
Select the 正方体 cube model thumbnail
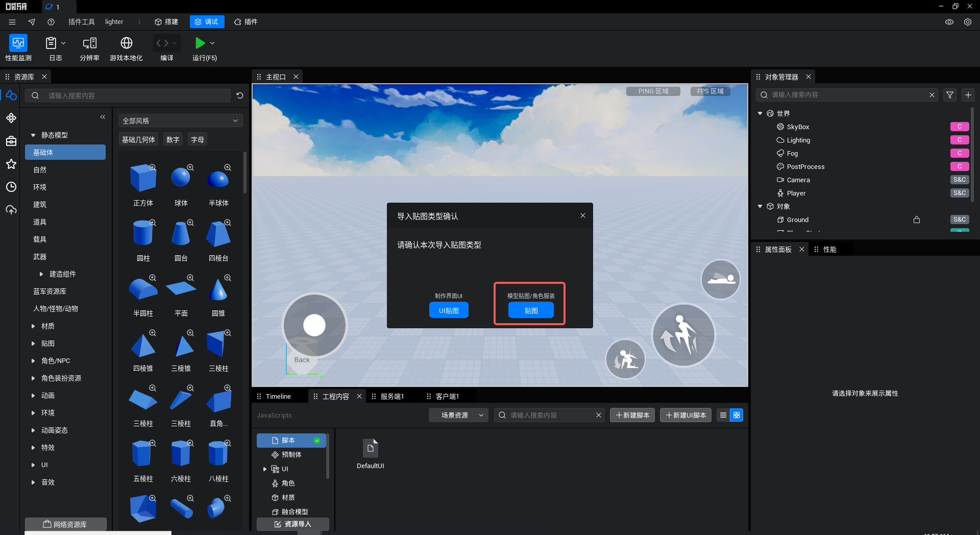pyautogui.click(x=143, y=178)
